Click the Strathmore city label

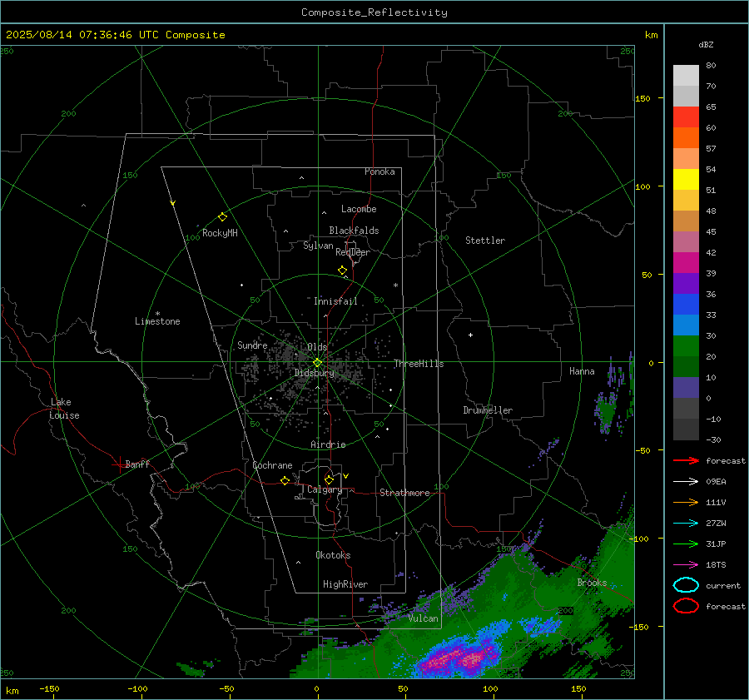click(404, 493)
